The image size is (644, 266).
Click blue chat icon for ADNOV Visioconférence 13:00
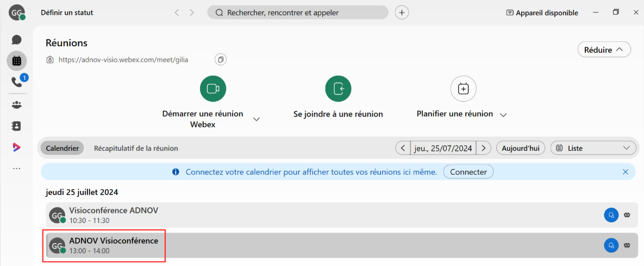pos(611,245)
